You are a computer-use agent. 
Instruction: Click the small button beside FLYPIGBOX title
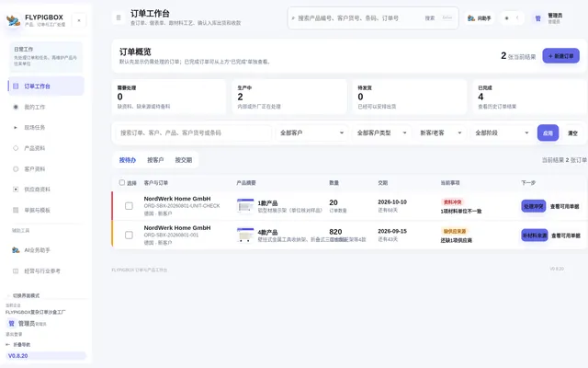(x=79, y=20)
